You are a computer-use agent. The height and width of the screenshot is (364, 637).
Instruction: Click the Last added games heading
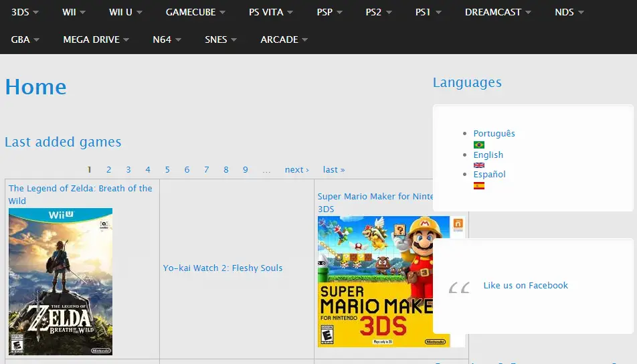tap(63, 142)
